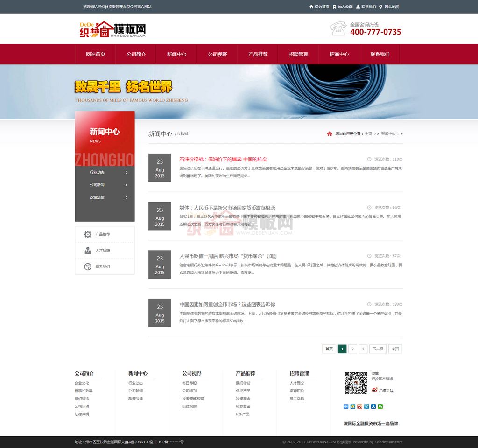Click the globe icon beside 联系我们
478x448 pixels.
(x=88, y=267)
